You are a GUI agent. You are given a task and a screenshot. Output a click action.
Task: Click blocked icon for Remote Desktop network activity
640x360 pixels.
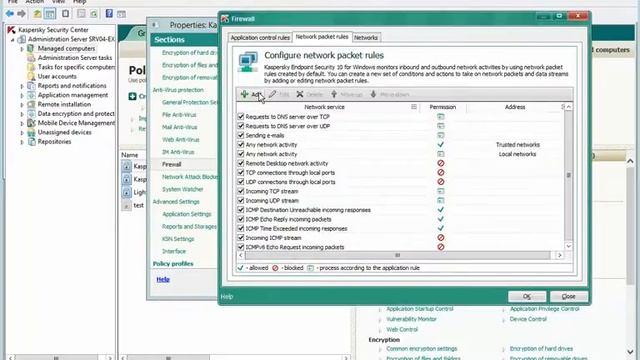440,163
